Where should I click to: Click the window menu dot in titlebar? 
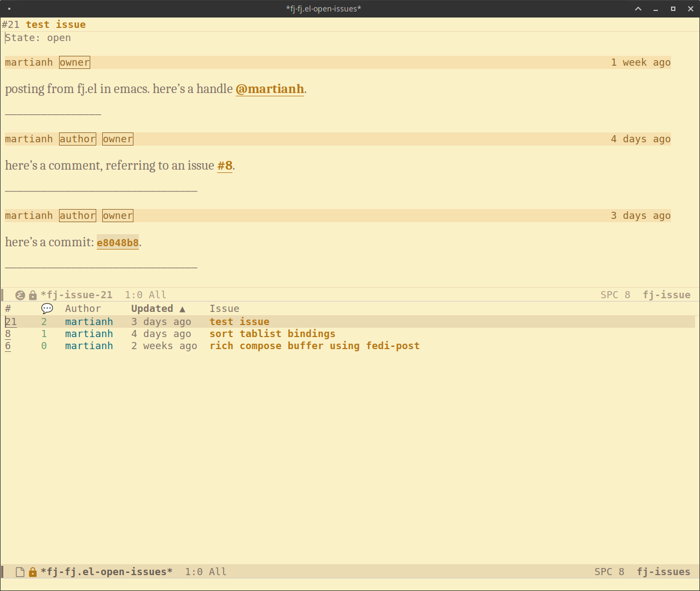9,9
